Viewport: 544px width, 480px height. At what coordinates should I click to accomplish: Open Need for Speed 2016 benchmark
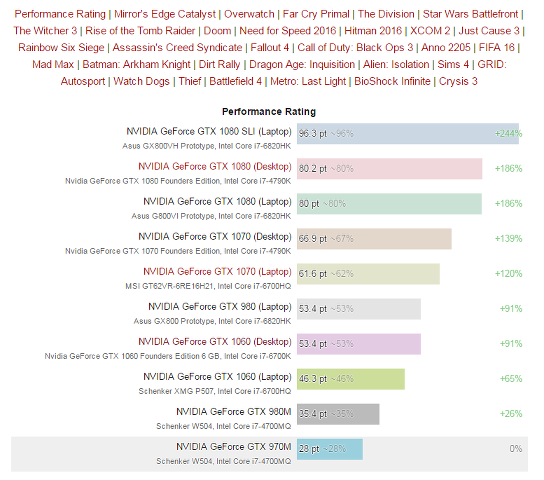tap(288, 31)
